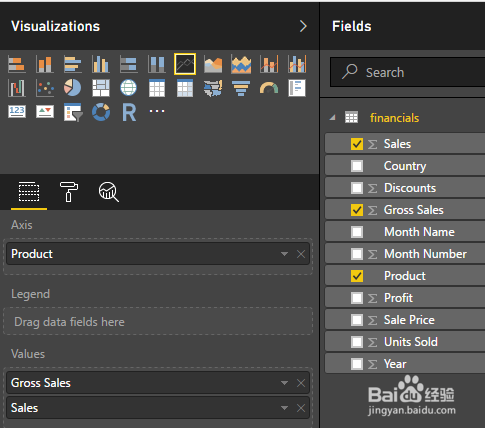Check the Units Sold field checkbox
This screenshot has height=428, width=485.
tap(357, 342)
